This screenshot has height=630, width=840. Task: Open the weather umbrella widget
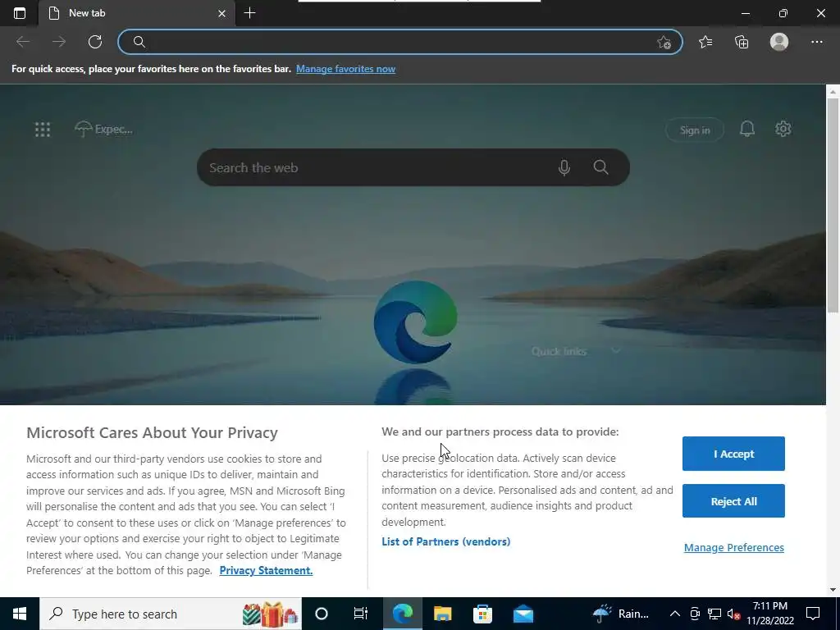pos(103,129)
